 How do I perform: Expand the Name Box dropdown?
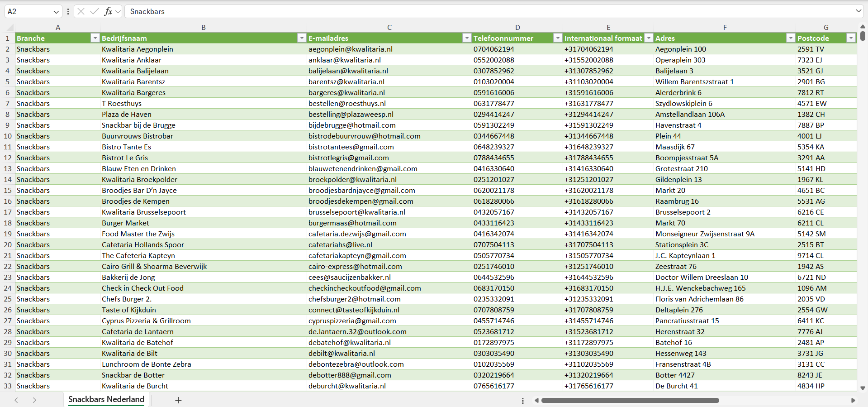tap(56, 12)
